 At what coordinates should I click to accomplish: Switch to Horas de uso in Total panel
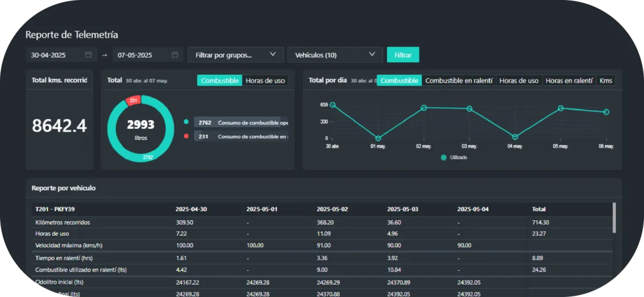pos(265,80)
